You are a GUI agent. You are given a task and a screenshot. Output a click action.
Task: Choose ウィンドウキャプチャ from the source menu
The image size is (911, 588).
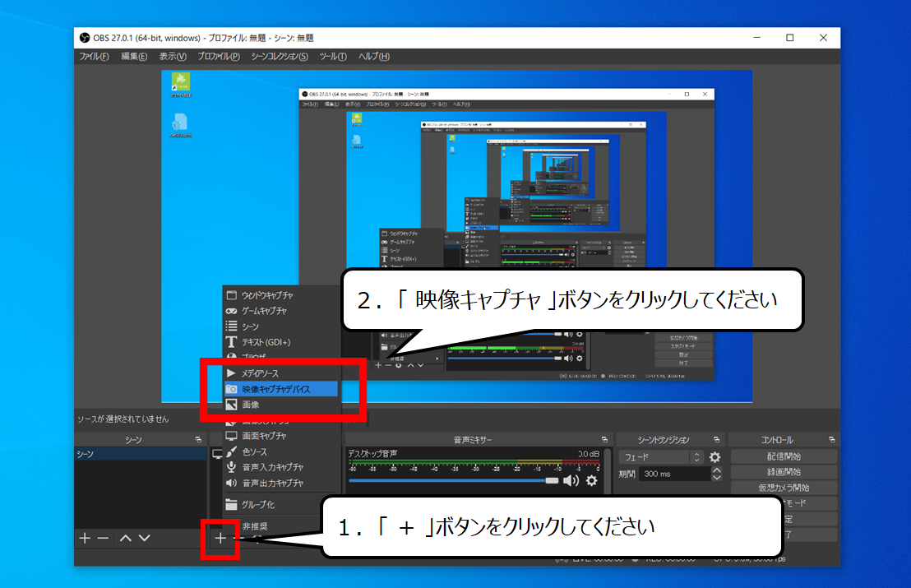pyautogui.click(x=282, y=295)
